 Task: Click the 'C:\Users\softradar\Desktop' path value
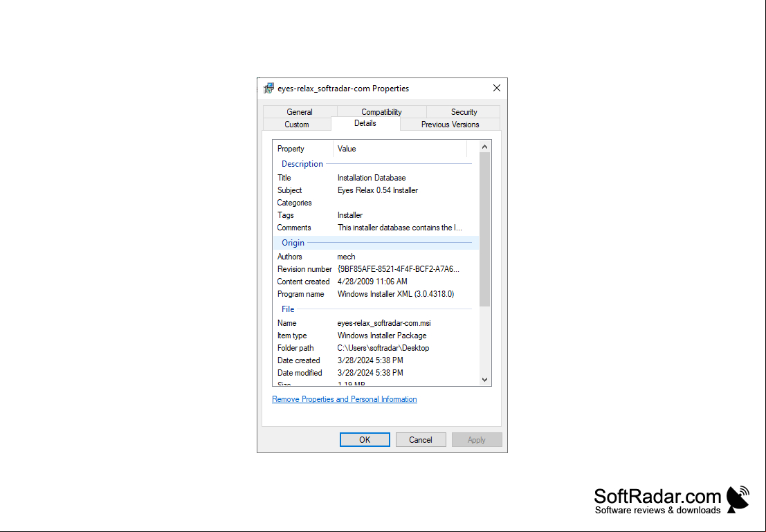[x=383, y=348]
